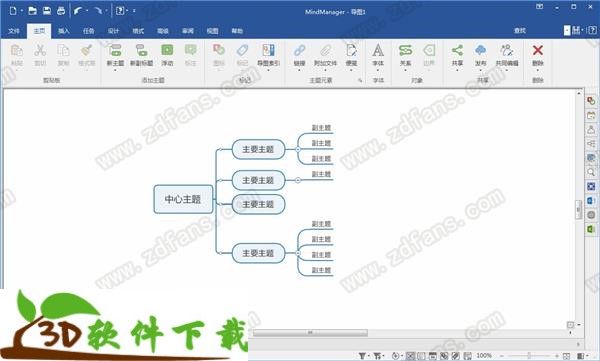Click the Co-edit (共同编辑) icon
The image size is (600, 361).
(507, 50)
